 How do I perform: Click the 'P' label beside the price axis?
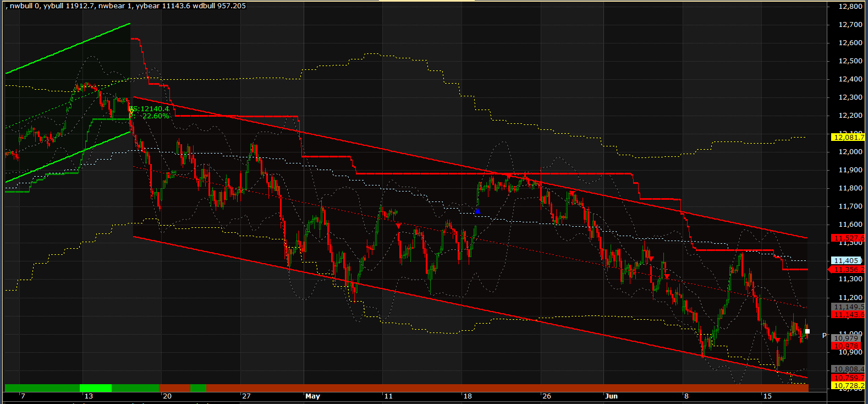coord(824,336)
